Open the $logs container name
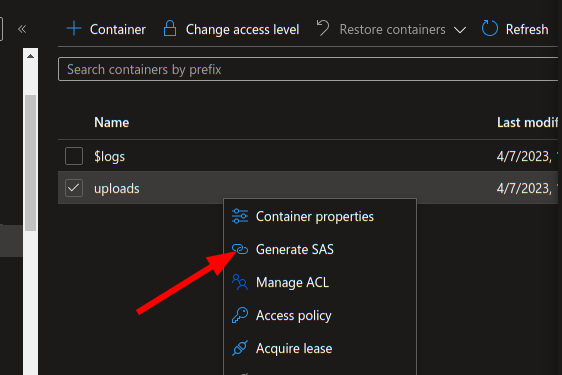The height and width of the screenshot is (375, 562). point(109,157)
